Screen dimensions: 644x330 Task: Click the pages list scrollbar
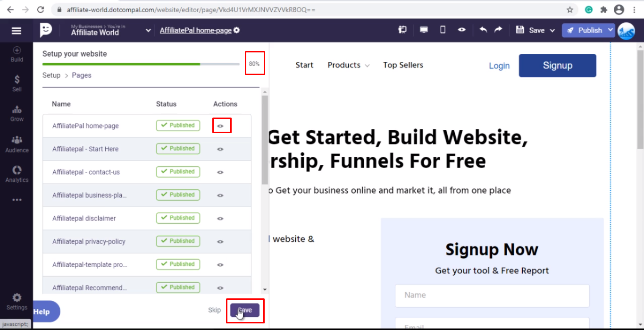click(265, 140)
